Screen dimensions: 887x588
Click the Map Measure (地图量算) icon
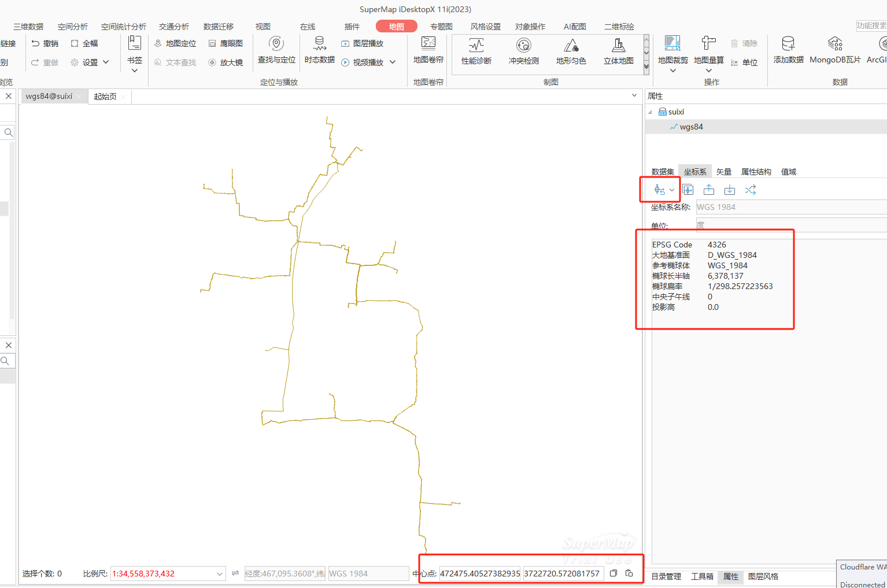(709, 43)
